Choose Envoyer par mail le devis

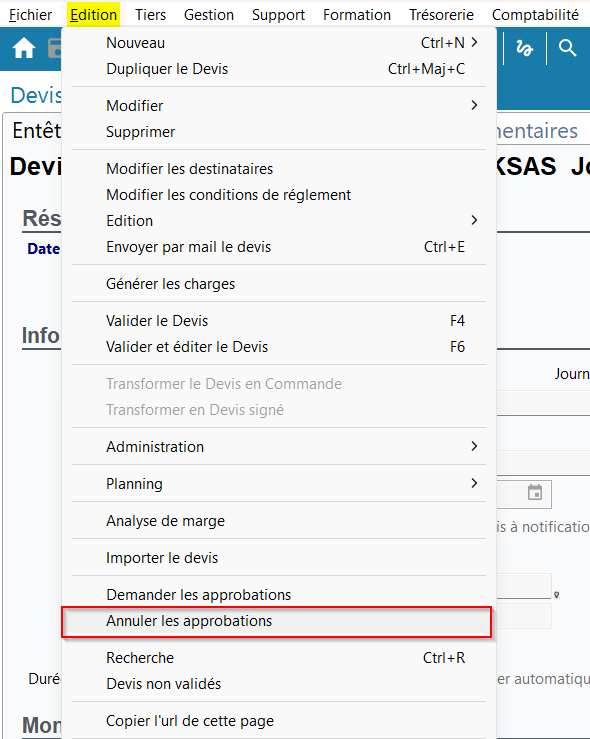pyautogui.click(x=279, y=247)
